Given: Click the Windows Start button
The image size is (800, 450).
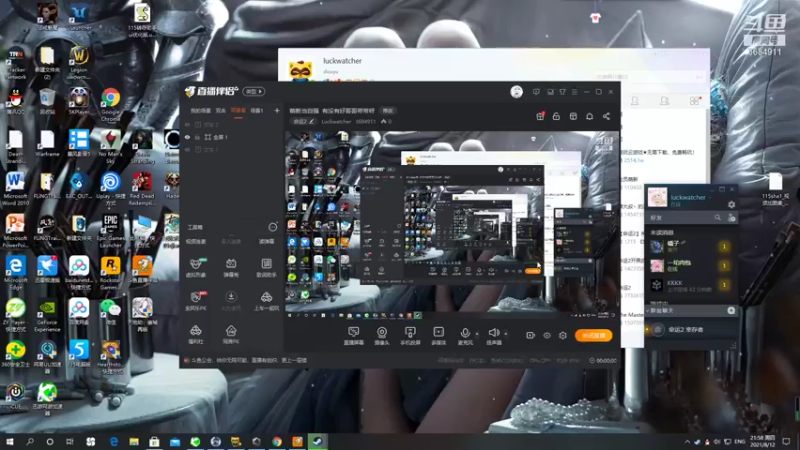Looking at the screenshot, I should click(9, 441).
